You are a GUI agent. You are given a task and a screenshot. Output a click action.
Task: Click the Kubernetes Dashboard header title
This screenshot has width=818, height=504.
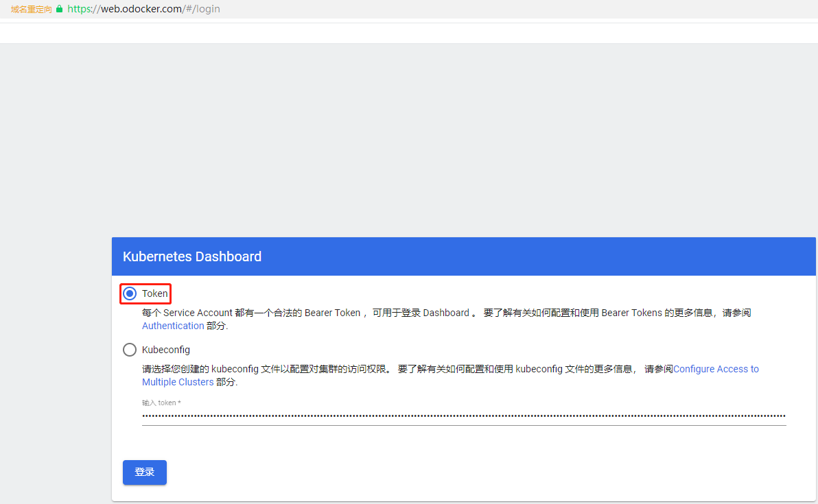click(192, 256)
